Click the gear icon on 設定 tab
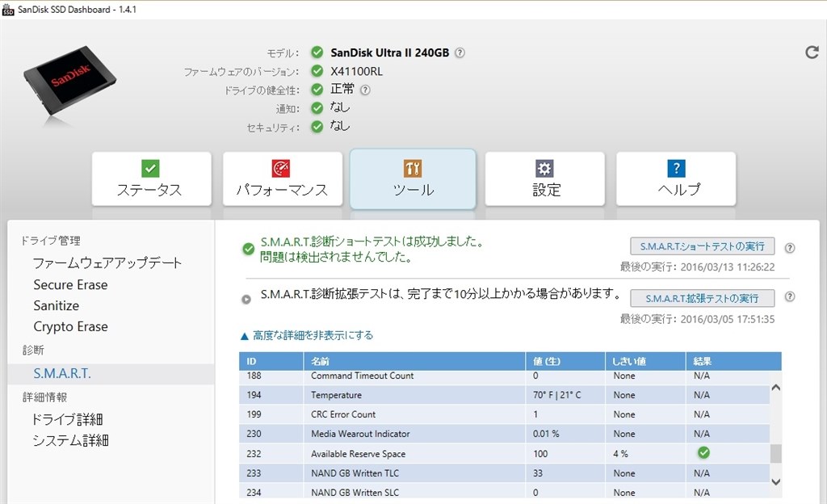The width and height of the screenshot is (827, 504). point(544,168)
